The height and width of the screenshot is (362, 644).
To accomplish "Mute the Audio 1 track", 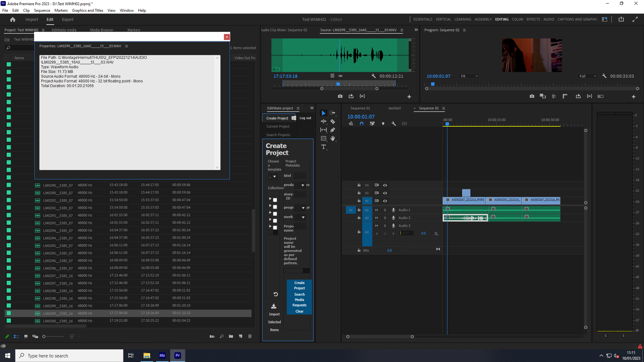I will 377,210.
